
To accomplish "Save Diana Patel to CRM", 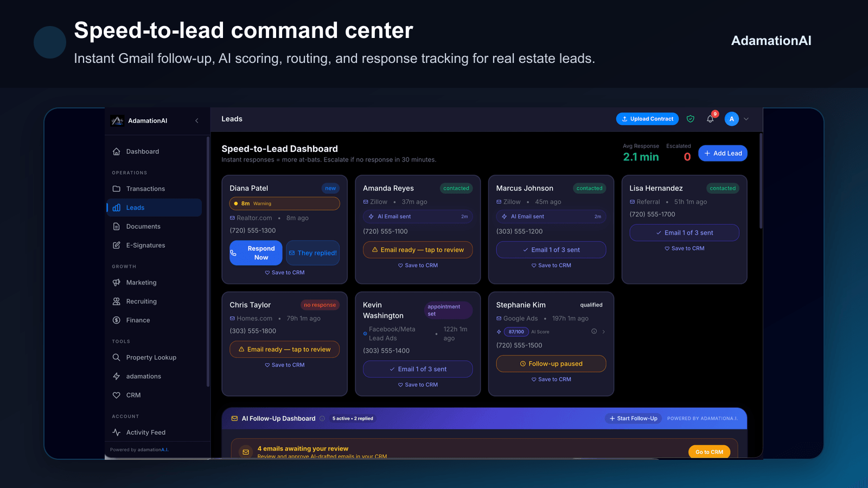I will point(285,273).
